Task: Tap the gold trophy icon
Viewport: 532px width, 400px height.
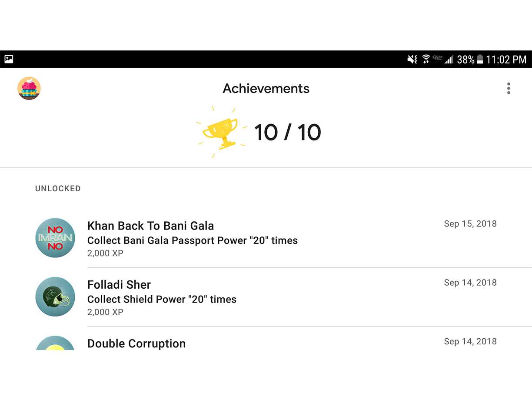Action: (x=221, y=132)
